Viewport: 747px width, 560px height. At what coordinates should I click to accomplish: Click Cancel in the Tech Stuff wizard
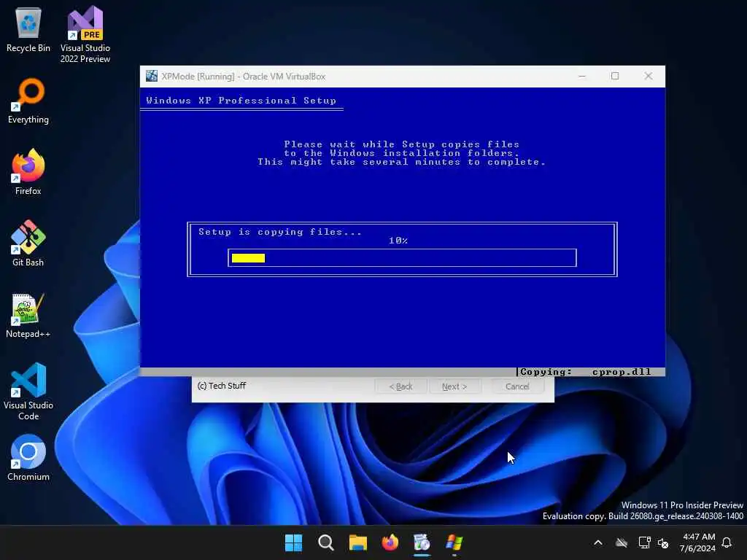point(517,386)
